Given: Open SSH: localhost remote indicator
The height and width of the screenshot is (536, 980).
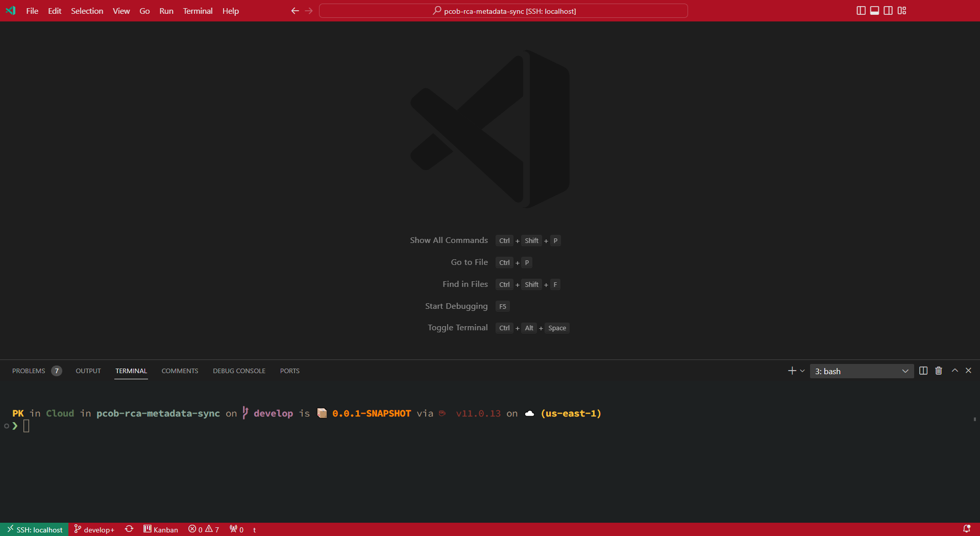Looking at the screenshot, I should tap(34, 529).
